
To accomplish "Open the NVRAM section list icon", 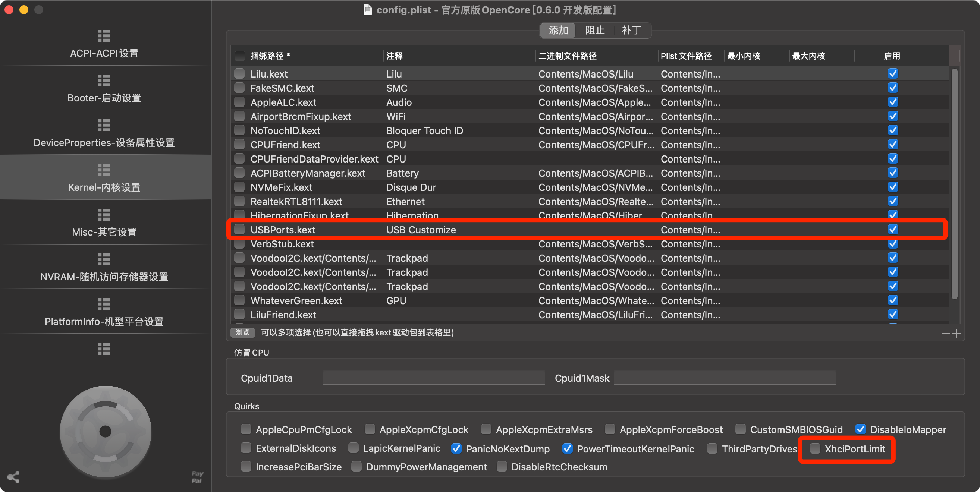I will tap(104, 259).
